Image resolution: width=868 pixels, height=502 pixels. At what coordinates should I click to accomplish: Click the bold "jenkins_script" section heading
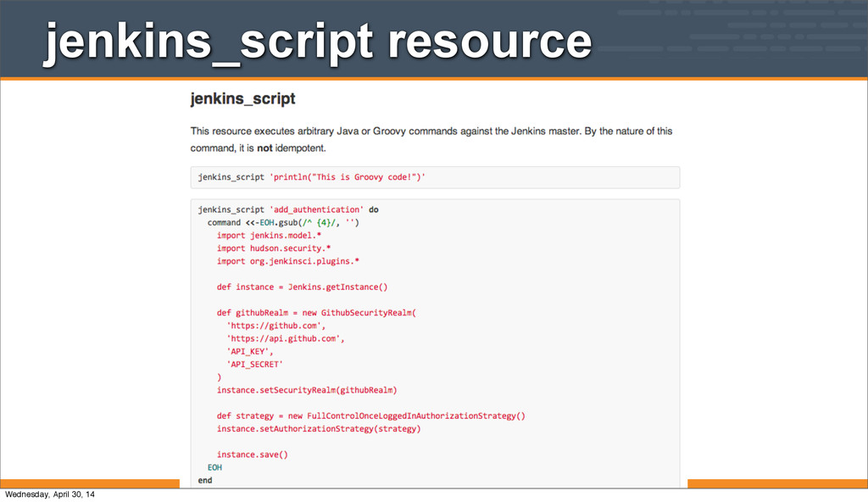tap(242, 99)
